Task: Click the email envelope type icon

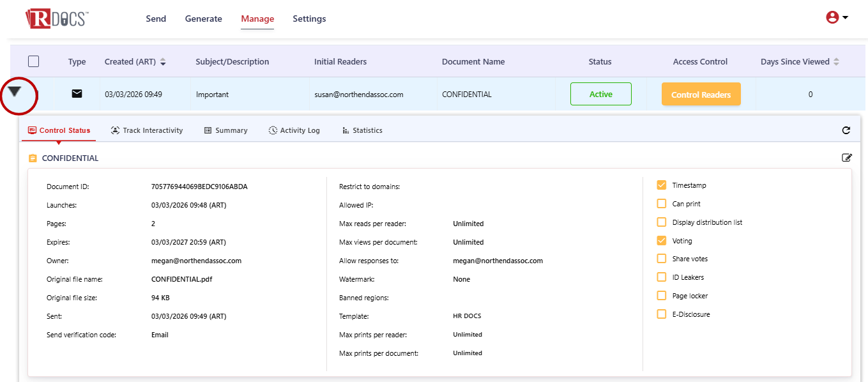Action: 77,94
